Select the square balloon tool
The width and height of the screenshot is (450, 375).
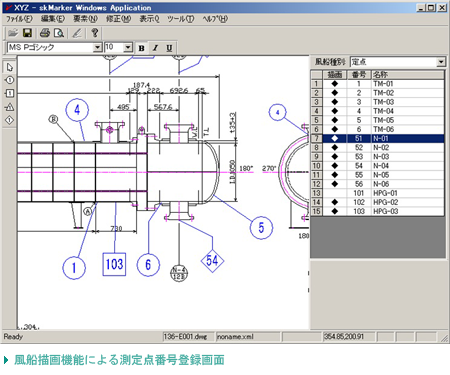(x=9, y=93)
